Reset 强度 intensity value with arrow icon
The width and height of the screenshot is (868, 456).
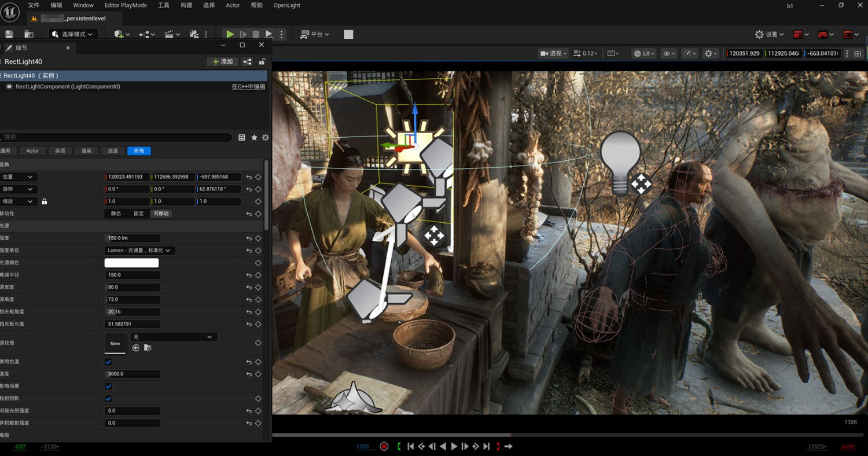pyautogui.click(x=249, y=238)
